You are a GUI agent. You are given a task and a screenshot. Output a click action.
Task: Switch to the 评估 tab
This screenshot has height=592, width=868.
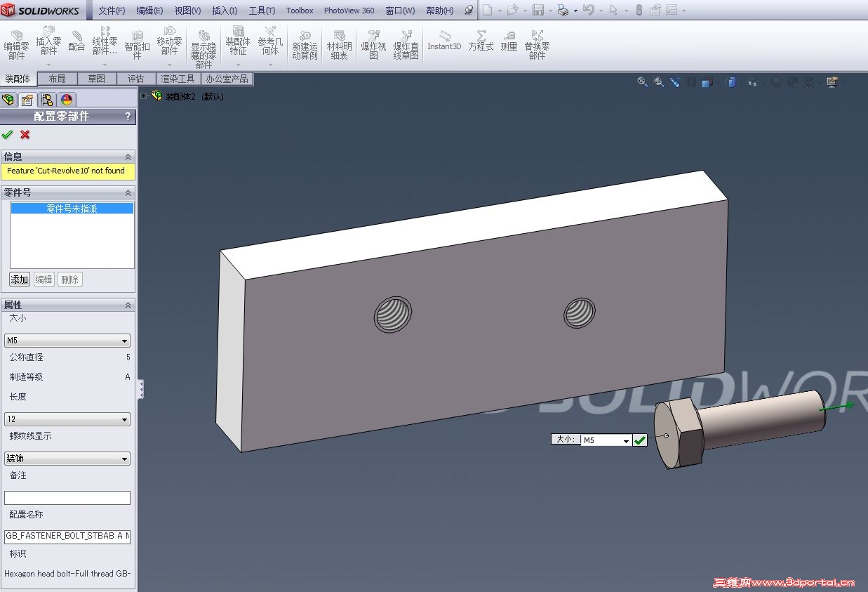click(135, 79)
